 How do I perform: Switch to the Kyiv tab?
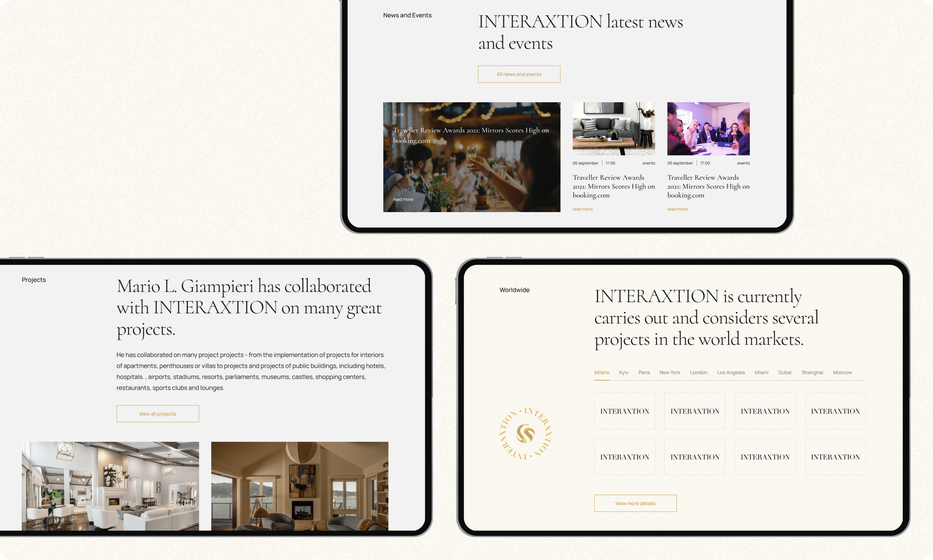point(623,372)
